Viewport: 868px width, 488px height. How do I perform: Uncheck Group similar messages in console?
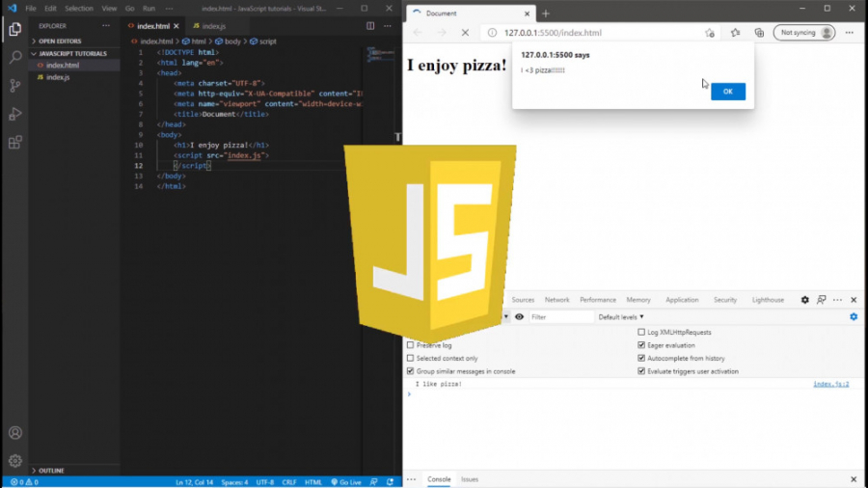pos(410,371)
